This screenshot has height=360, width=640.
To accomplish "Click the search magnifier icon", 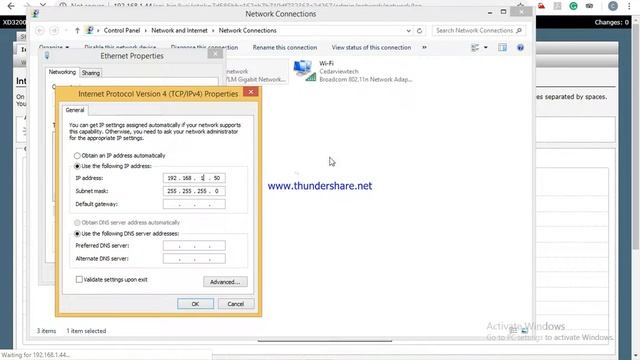I will click(519, 31).
